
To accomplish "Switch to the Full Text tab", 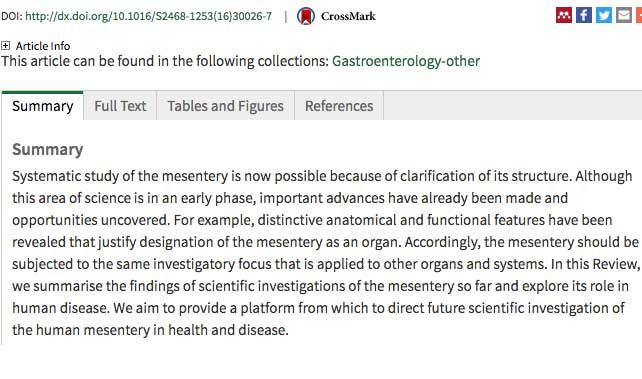I will point(120,106).
